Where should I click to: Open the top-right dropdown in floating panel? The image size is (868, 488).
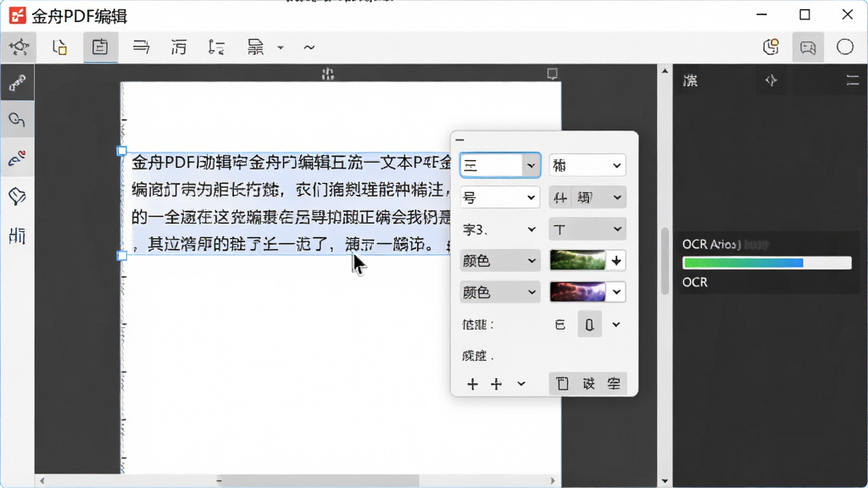587,165
